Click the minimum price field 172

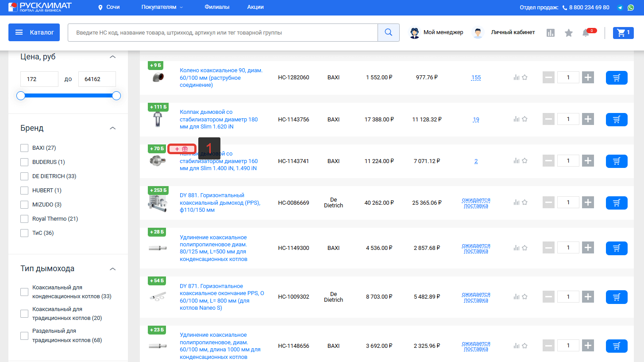(x=39, y=79)
